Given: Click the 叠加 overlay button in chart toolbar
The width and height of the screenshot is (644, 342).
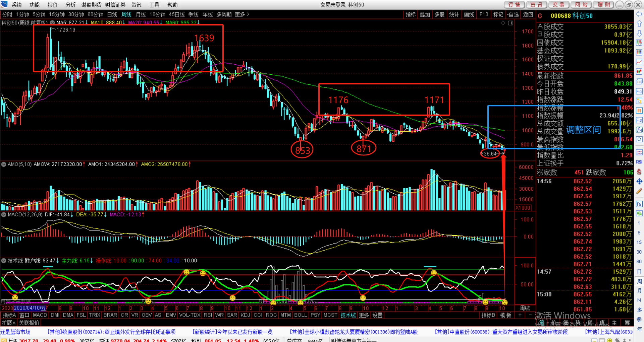Looking at the screenshot, I should pyautogui.click(x=425, y=14).
